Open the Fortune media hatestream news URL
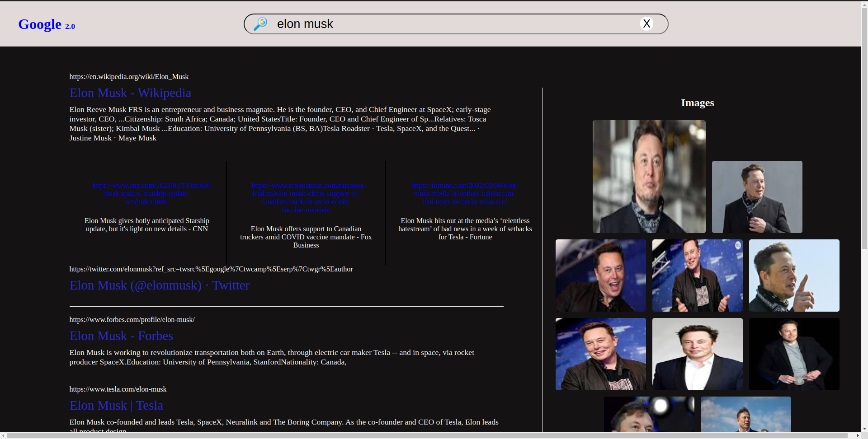The image size is (868, 439). (465, 194)
